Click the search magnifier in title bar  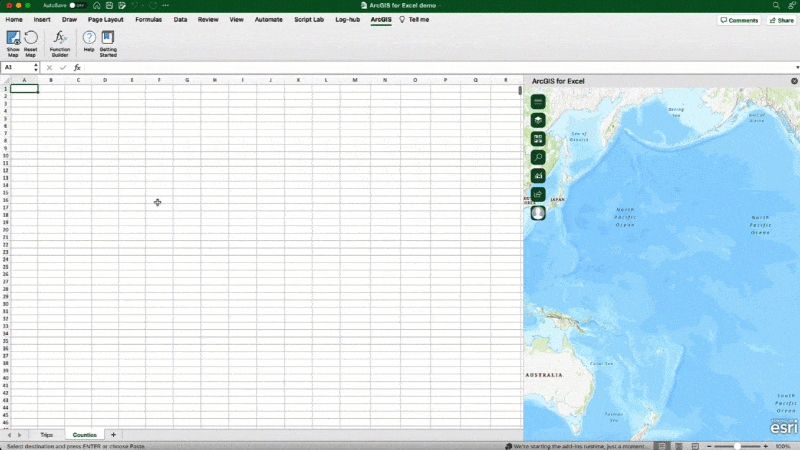(776, 5)
